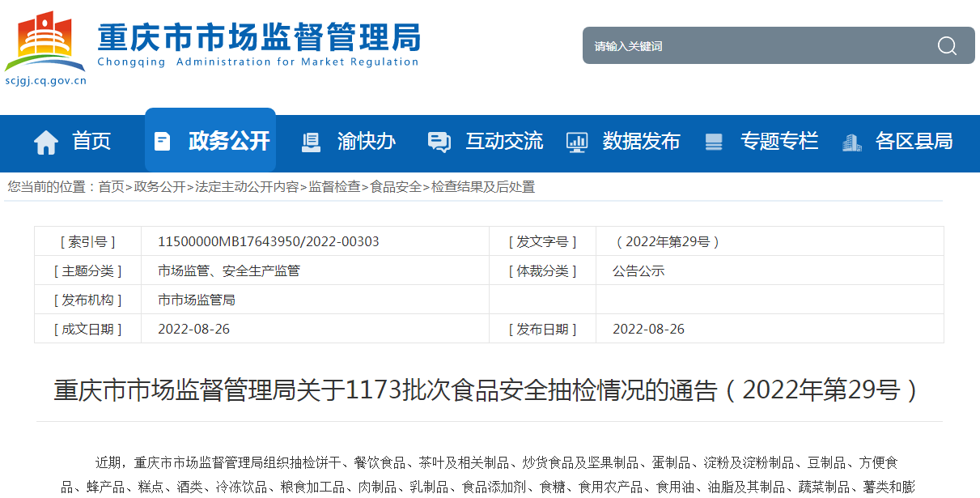The image size is (980, 498).
Task: Click the chart icon beside 数据发布
Action: pyautogui.click(x=577, y=143)
